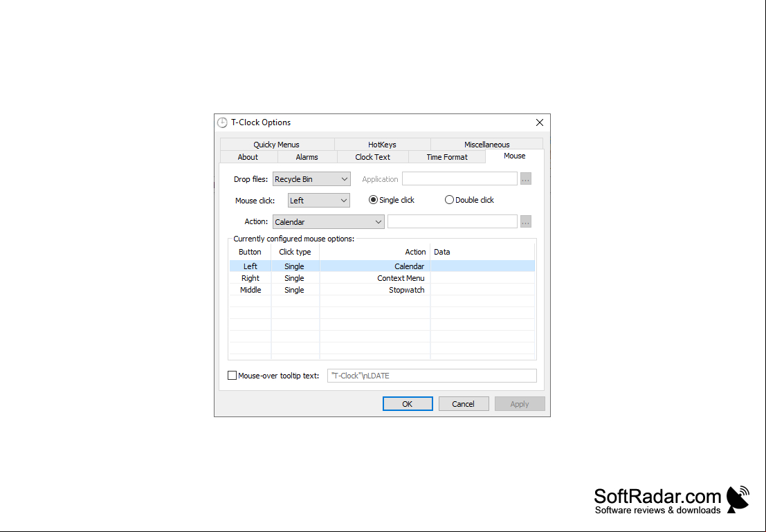Click the Context Menu action cell
This screenshot has height=532, width=766.
[x=374, y=278]
